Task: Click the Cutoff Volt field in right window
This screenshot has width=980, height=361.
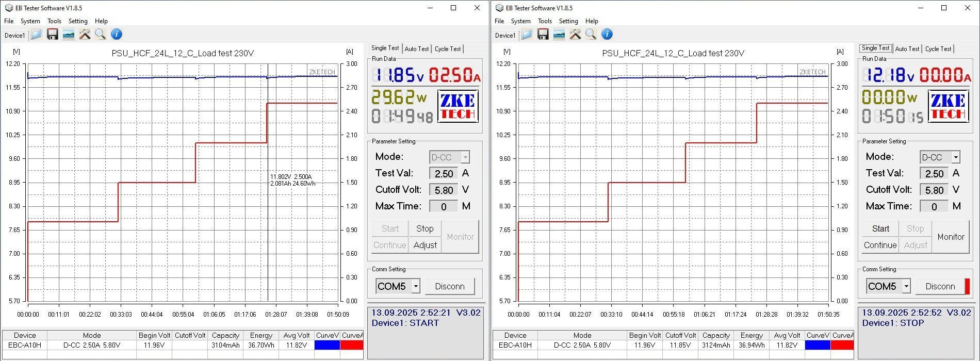Action: pos(934,190)
